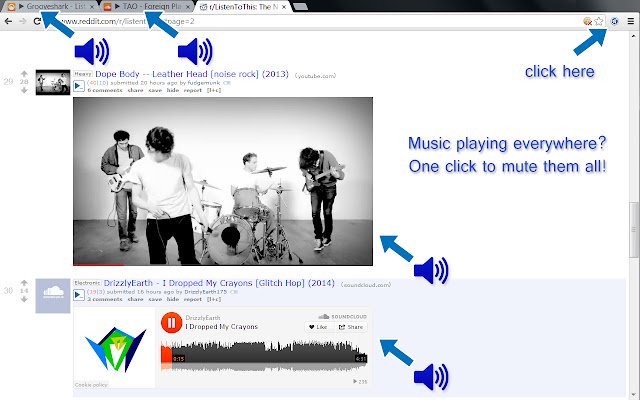The height and width of the screenshot is (400, 640).
Task: Click the (youtube.com) domain link
Action: tap(316, 76)
